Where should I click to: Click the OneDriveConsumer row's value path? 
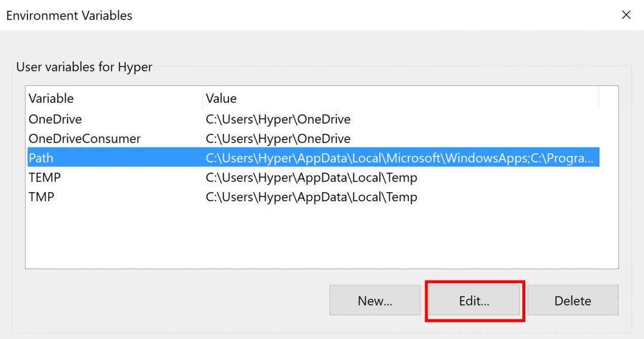[278, 139]
